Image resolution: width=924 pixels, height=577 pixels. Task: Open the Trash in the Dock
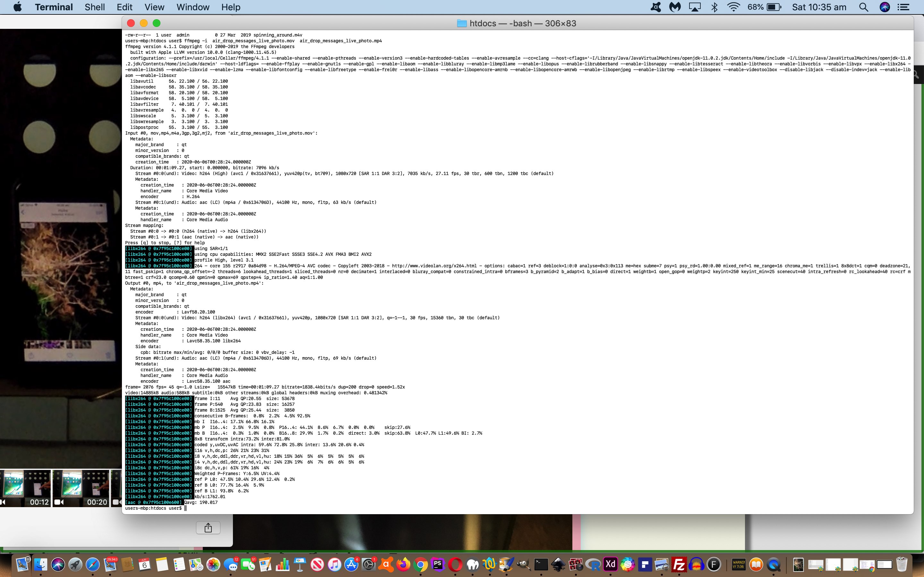tap(902, 564)
